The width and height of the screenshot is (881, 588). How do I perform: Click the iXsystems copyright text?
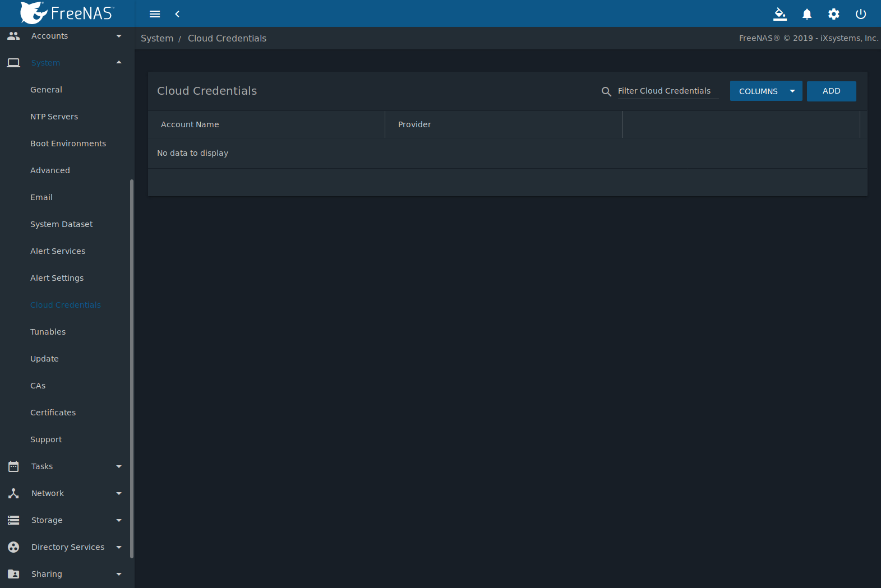click(x=808, y=38)
